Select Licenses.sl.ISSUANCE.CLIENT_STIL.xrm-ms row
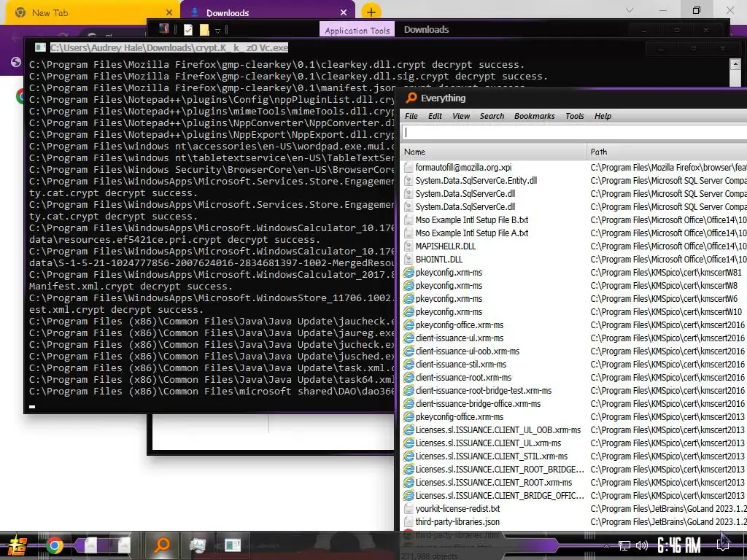Screen dimensions: 747x560 click(x=491, y=456)
